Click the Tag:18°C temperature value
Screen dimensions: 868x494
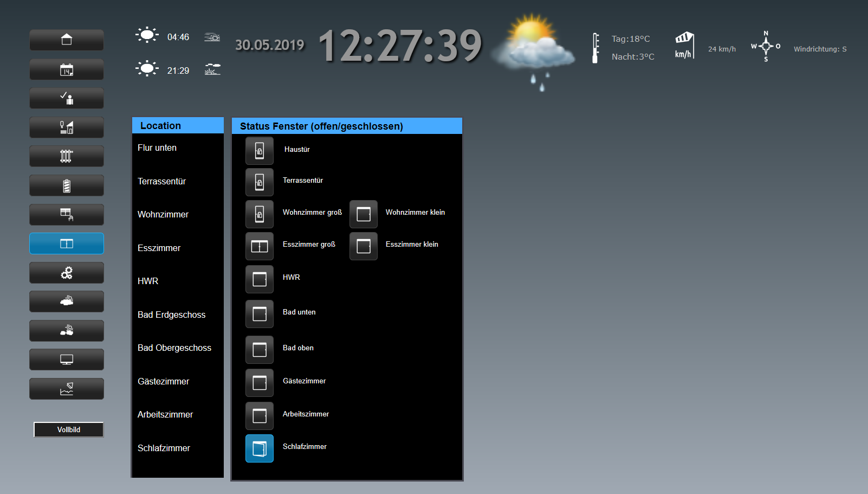coord(631,39)
